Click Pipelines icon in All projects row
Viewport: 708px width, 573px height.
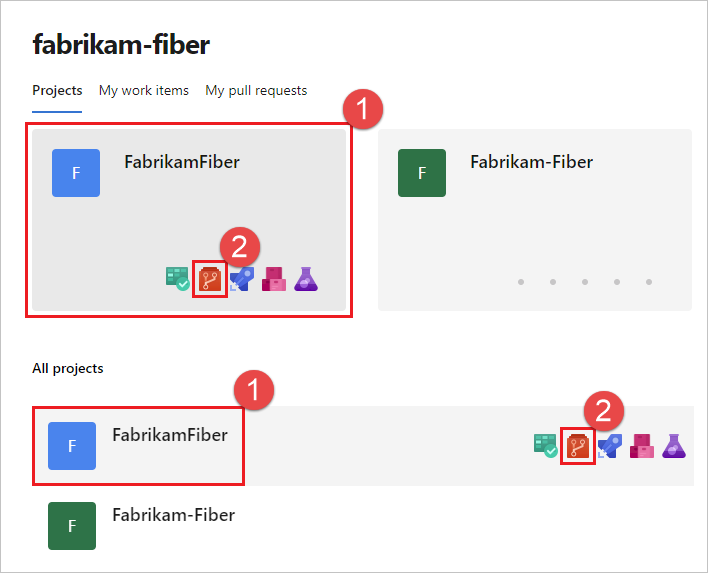click(x=609, y=446)
